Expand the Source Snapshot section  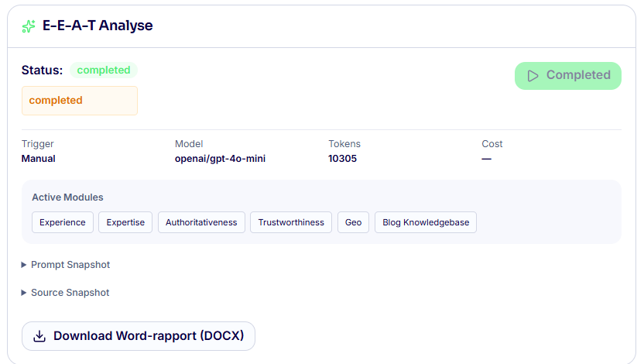(65, 293)
